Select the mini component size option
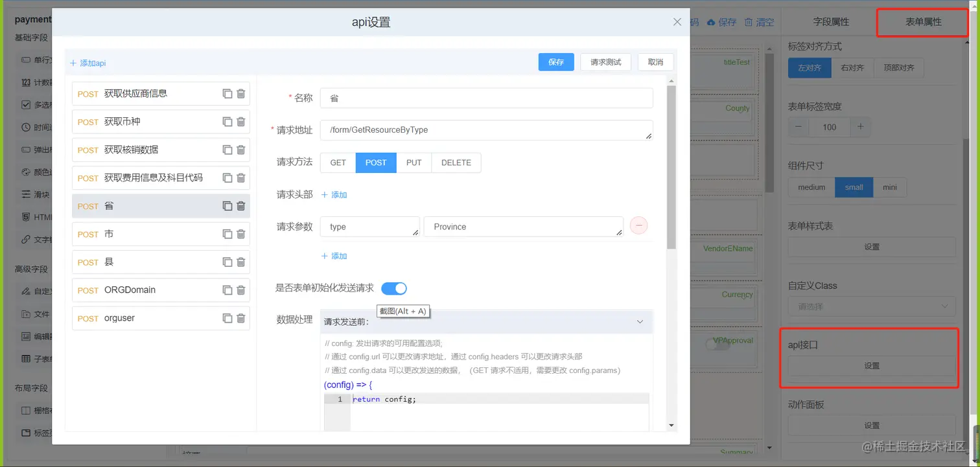The image size is (980, 467). pyautogui.click(x=890, y=187)
